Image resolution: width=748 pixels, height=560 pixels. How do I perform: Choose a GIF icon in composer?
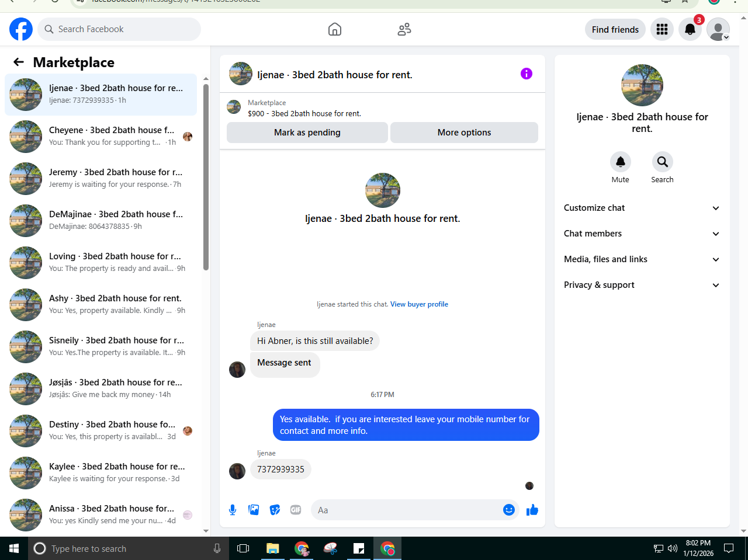click(296, 510)
